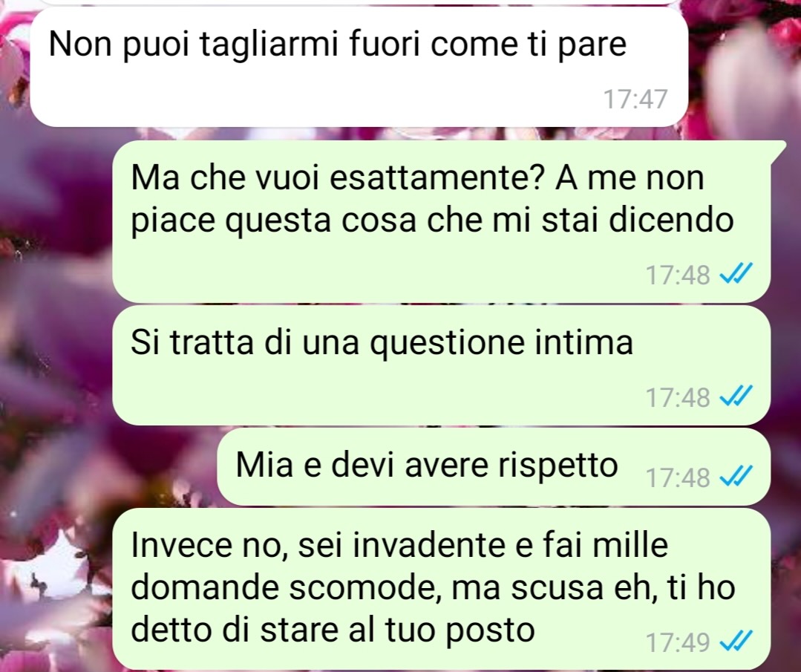Click the word 'rispetto' in the short bubble

coord(558,466)
